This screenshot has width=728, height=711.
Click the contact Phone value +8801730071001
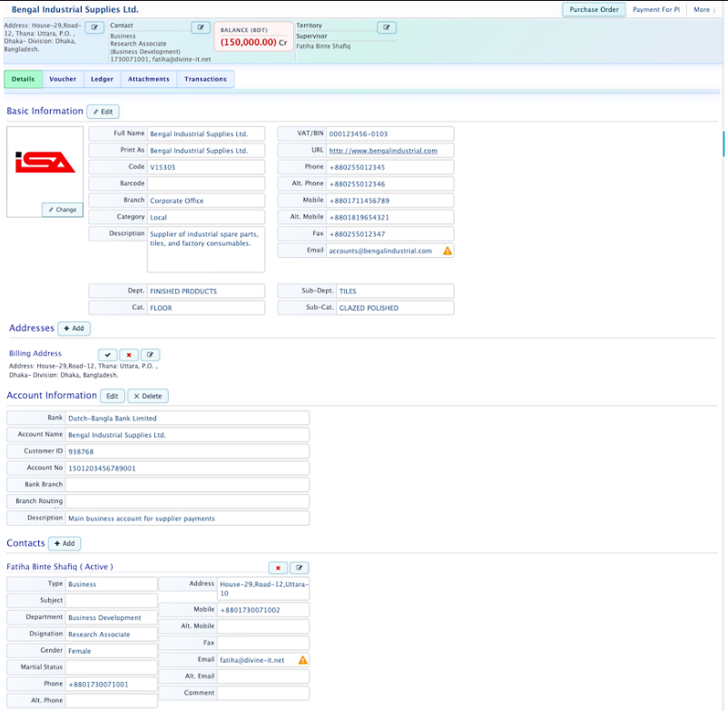[112, 685]
